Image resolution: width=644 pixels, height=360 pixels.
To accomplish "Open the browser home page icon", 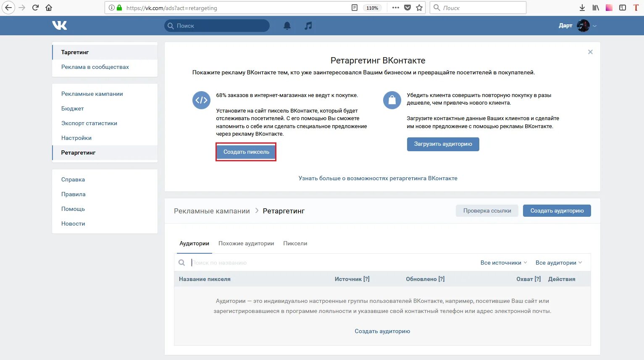I will point(49,8).
